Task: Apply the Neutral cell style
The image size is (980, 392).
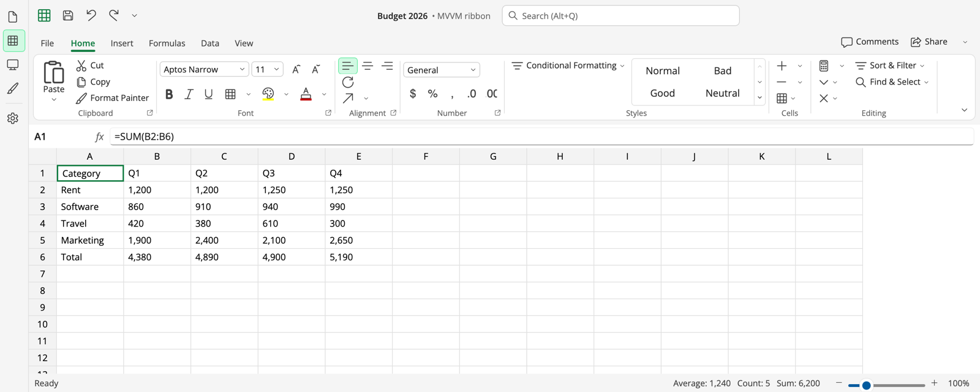Action: click(x=723, y=93)
